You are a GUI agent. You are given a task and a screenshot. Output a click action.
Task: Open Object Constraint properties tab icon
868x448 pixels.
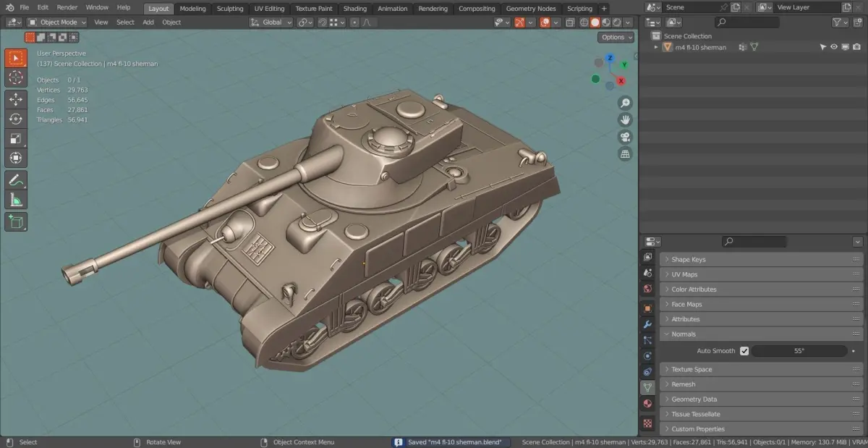(x=647, y=371)
